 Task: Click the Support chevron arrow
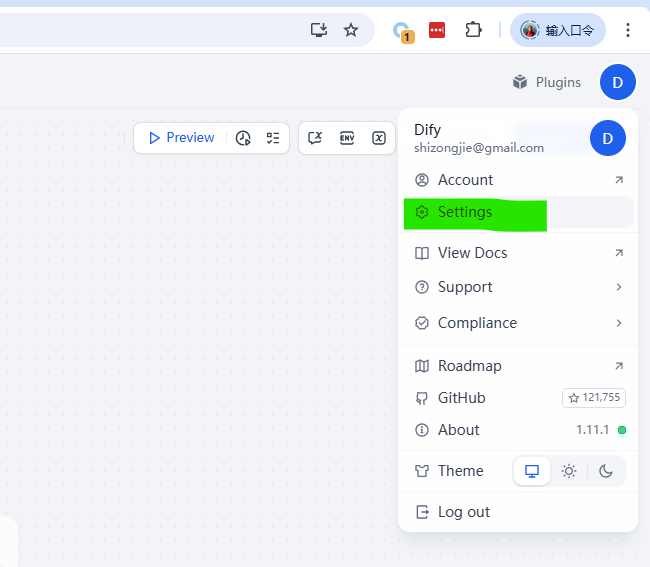coord(619,287)
